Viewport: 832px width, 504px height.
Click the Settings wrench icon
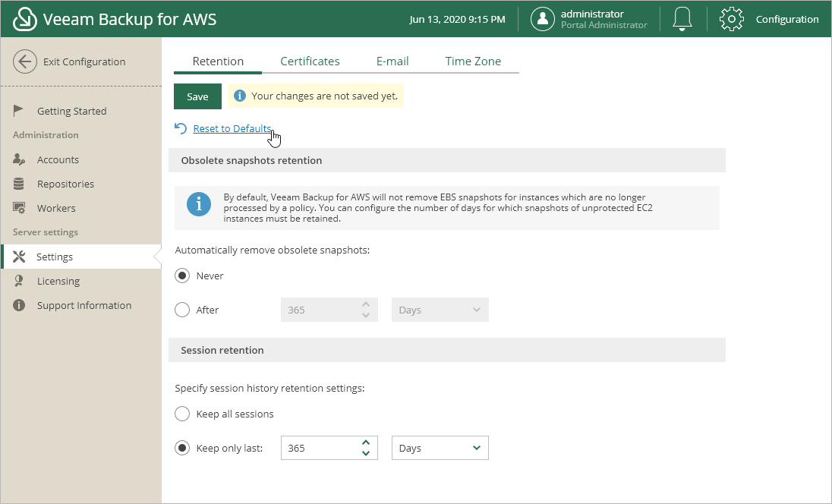[x=19, y=257]
